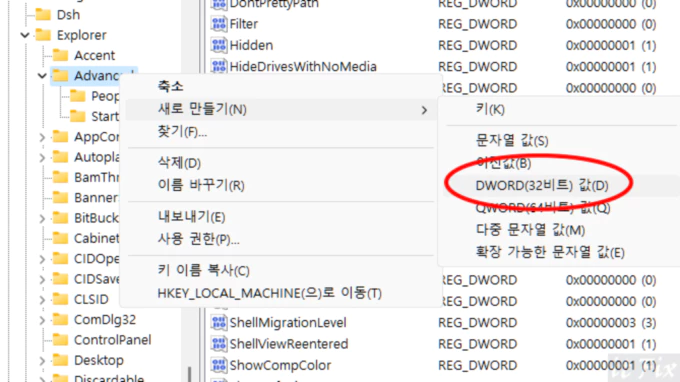680x382 pixels.
Task: Choose 다중 문자열 값(M) in the submenu
Action: (x=562, y=230)
